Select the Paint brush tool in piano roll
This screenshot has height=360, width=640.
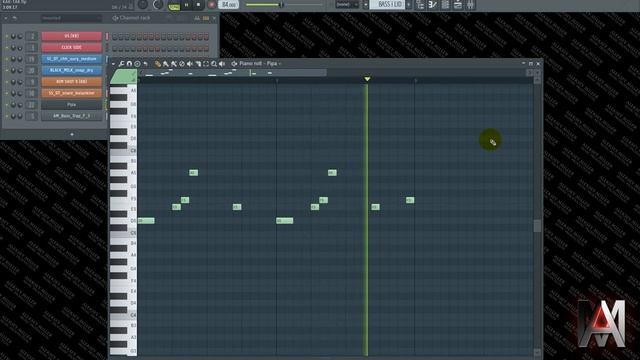point(166,64)
